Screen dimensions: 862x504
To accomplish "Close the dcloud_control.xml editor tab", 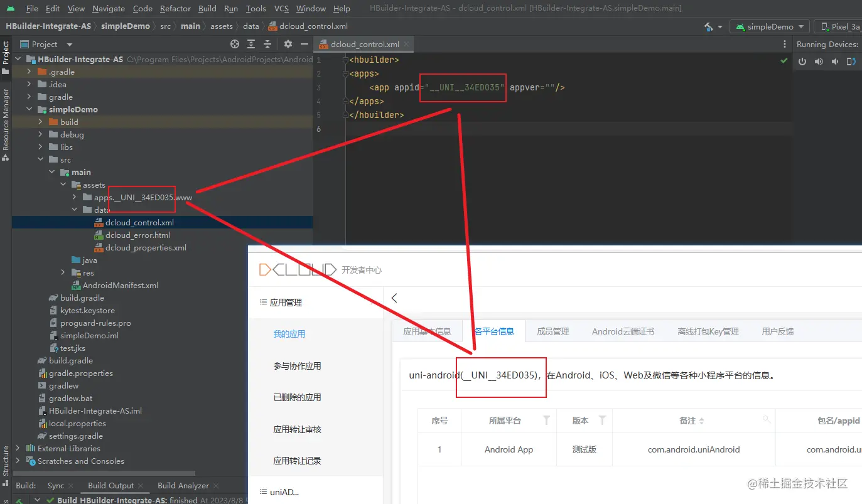I will 407,45.
